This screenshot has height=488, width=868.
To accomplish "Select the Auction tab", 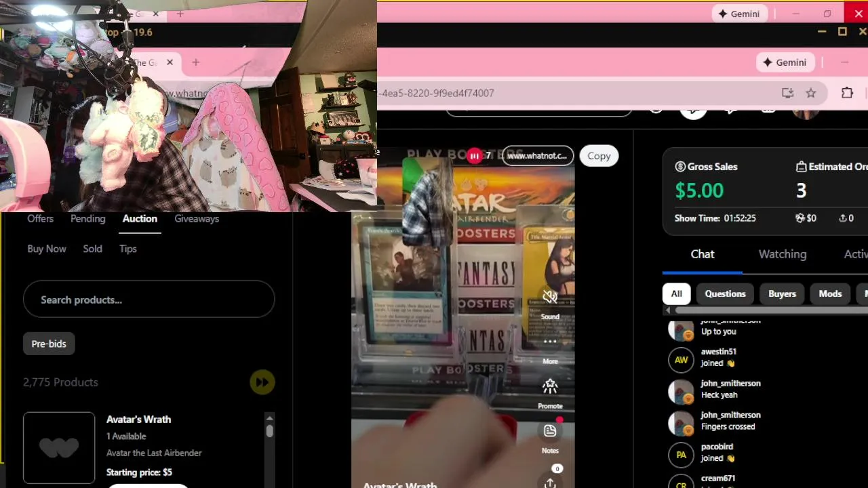I will click(140, 218).
